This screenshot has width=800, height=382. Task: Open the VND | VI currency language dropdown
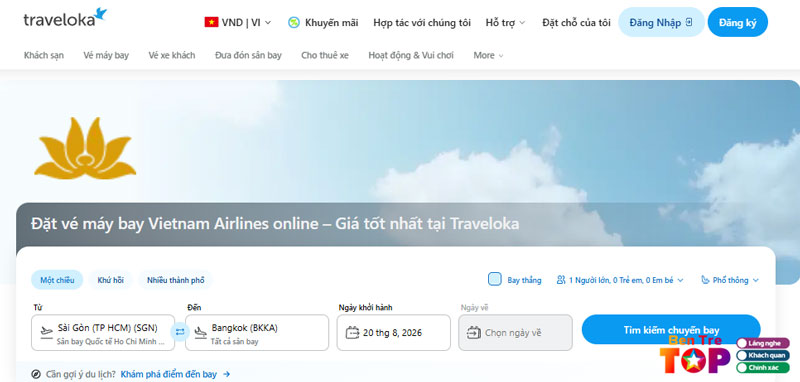pyautogui.click(x=238, y=22)
